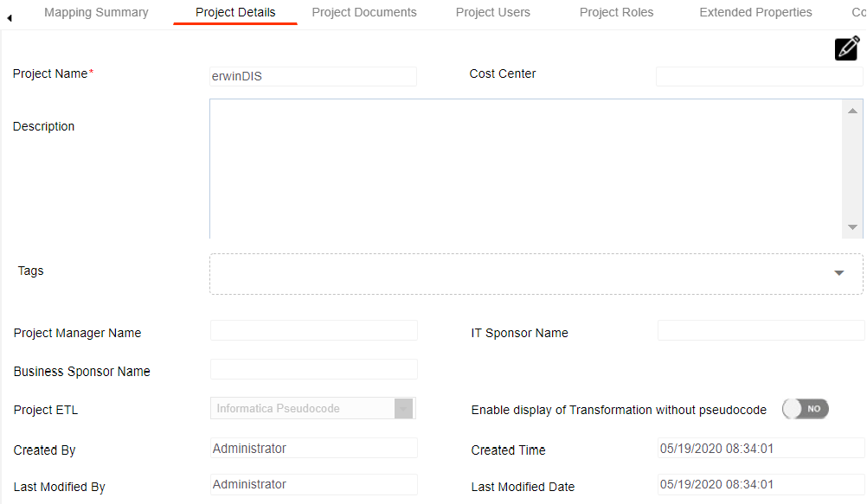The image size is (867, 504).
Task: Toggle Enable display of Transformation without pseudocode
Action: click(805, 409)
